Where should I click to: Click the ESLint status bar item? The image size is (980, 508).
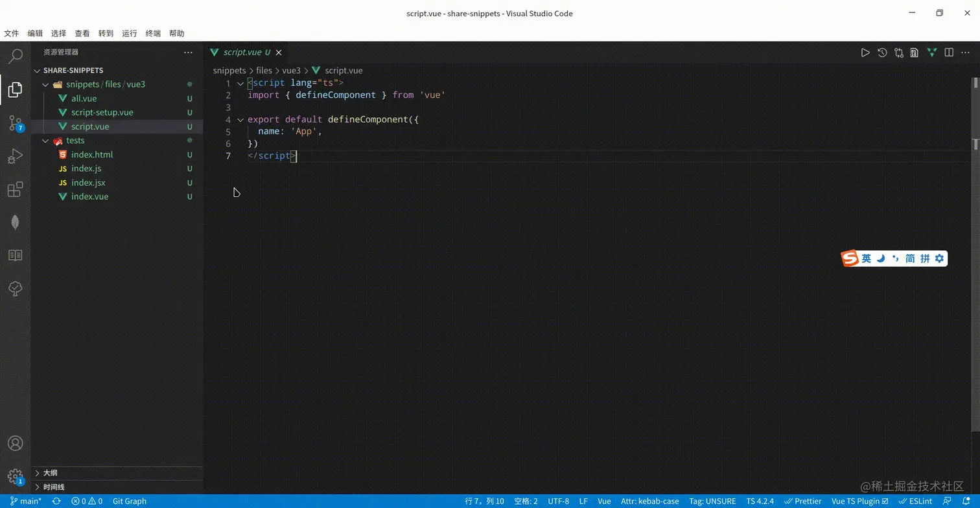point(915,501)
